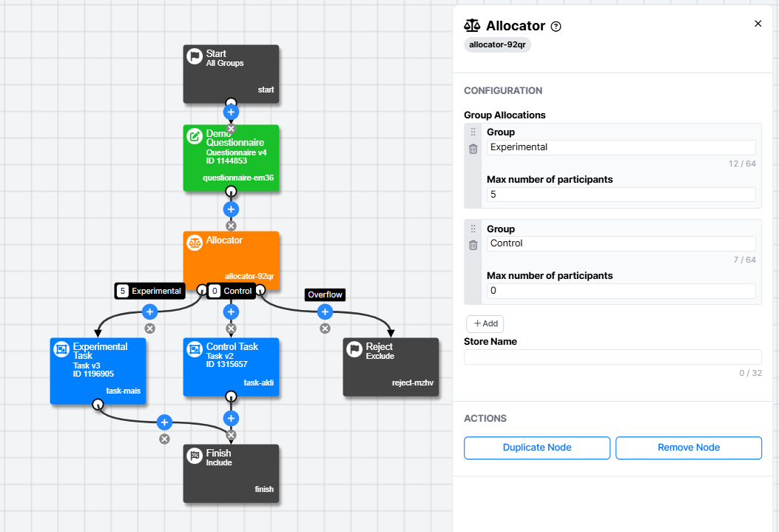This screenshot has height=532, width=779.
Task: Click the Reject node flag icon
Action: 354,349
